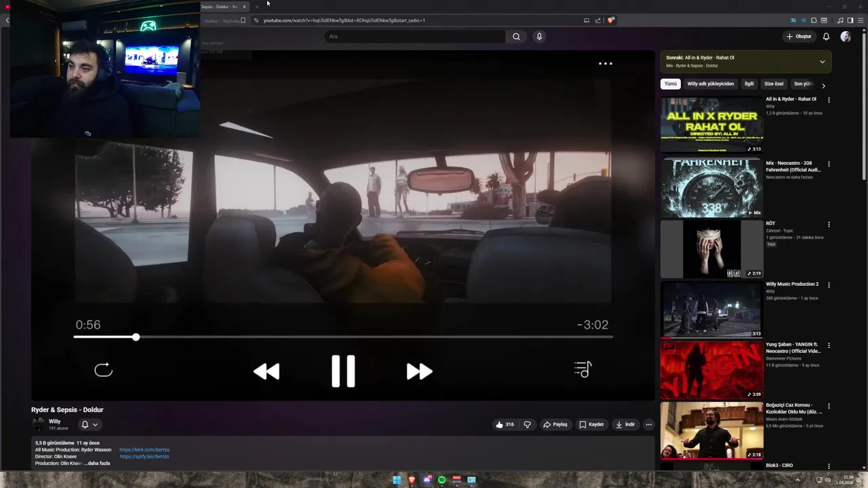
Task: Open Fahrenheit mix video thumbnail
Action: [711, 188]
